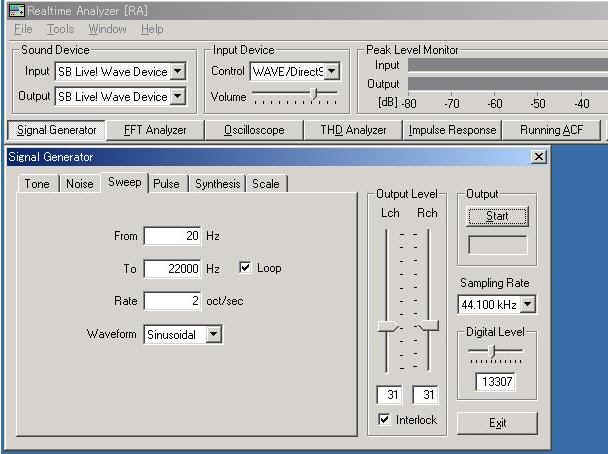Switch to the Noise tab
The height and width of the screenshot is (454, 608).
coord(79,184)
